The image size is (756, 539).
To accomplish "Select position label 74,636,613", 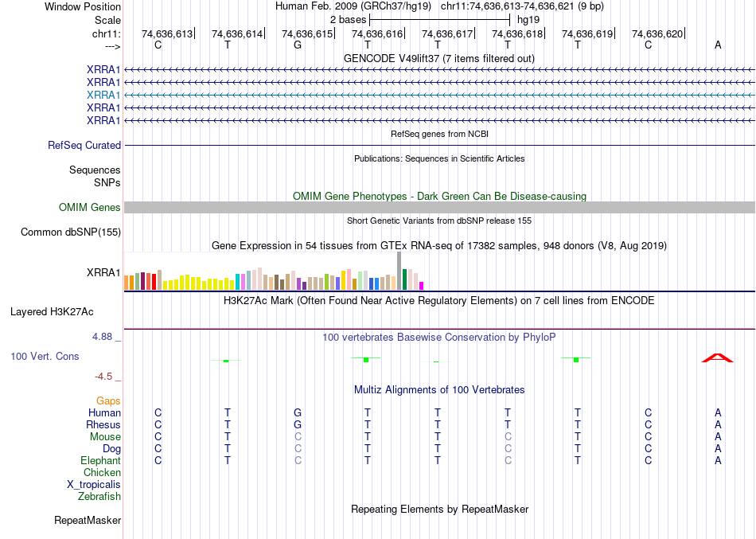I will [167, 33].
